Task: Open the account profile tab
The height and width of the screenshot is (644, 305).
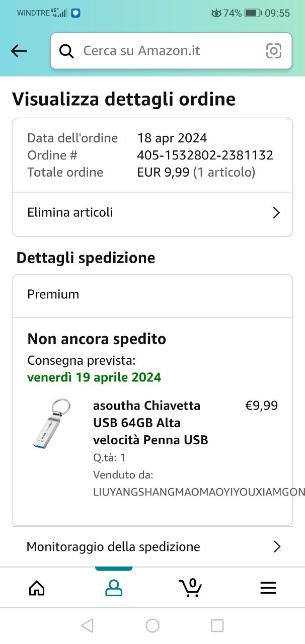Action: click(x=114, y=588)
